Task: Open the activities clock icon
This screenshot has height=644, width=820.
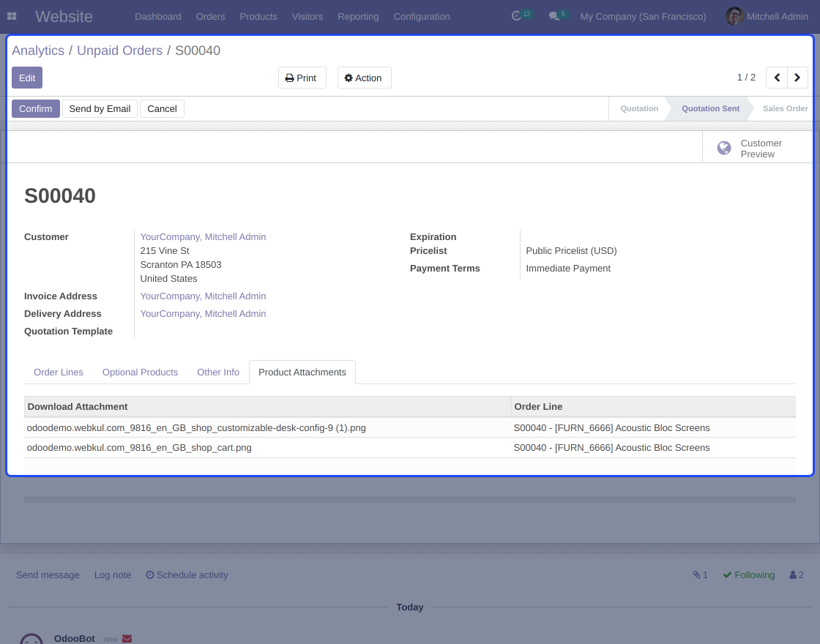Action: tap(516, 16)
